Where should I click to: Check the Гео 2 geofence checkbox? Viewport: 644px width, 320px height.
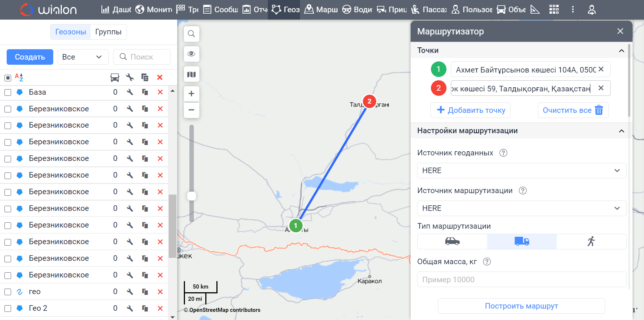(8, 309)
